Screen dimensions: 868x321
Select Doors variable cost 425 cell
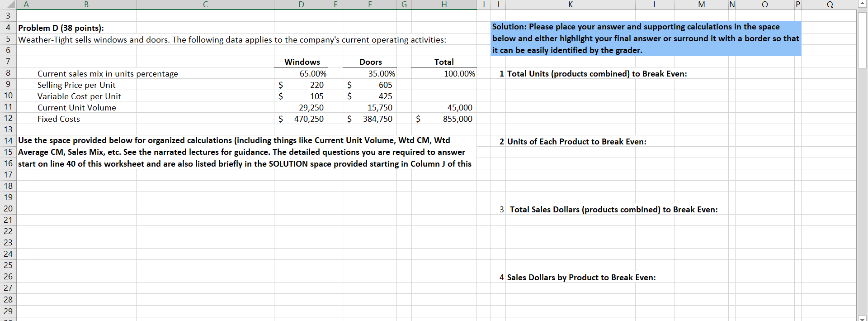point(370,96)
